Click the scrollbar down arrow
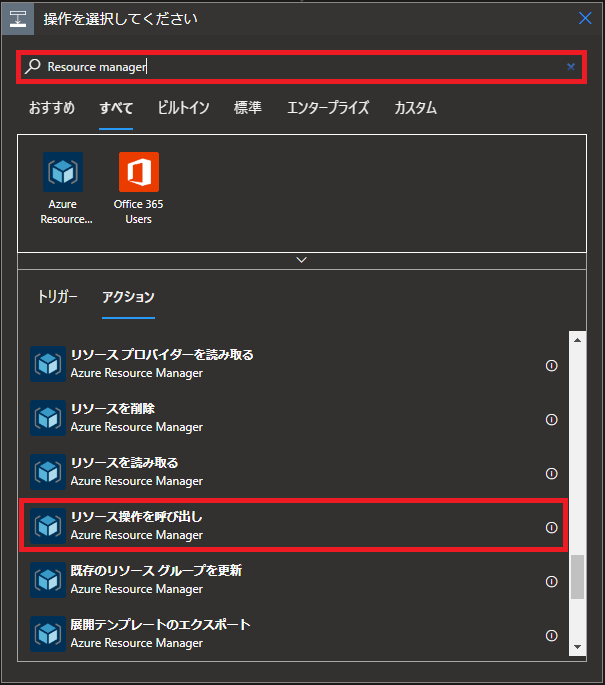 click(577, 647)
